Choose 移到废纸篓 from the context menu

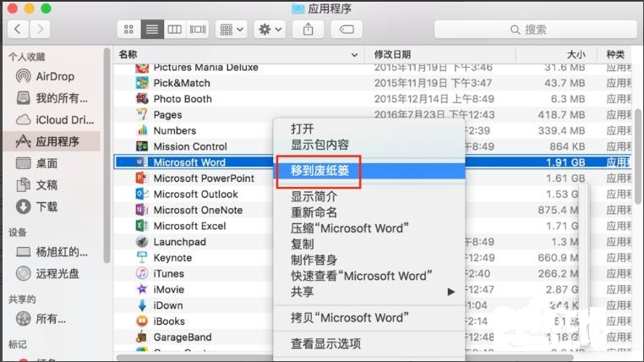[369, 171]
